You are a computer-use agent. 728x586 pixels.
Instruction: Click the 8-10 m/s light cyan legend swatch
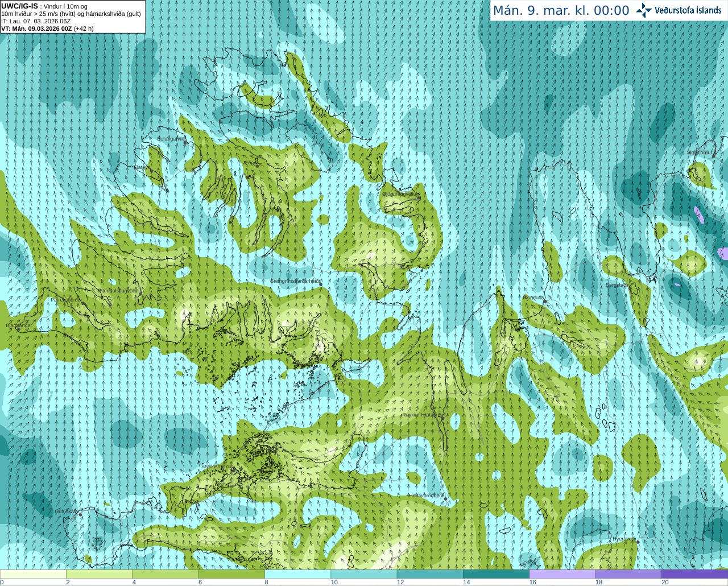tap(298, 575)
